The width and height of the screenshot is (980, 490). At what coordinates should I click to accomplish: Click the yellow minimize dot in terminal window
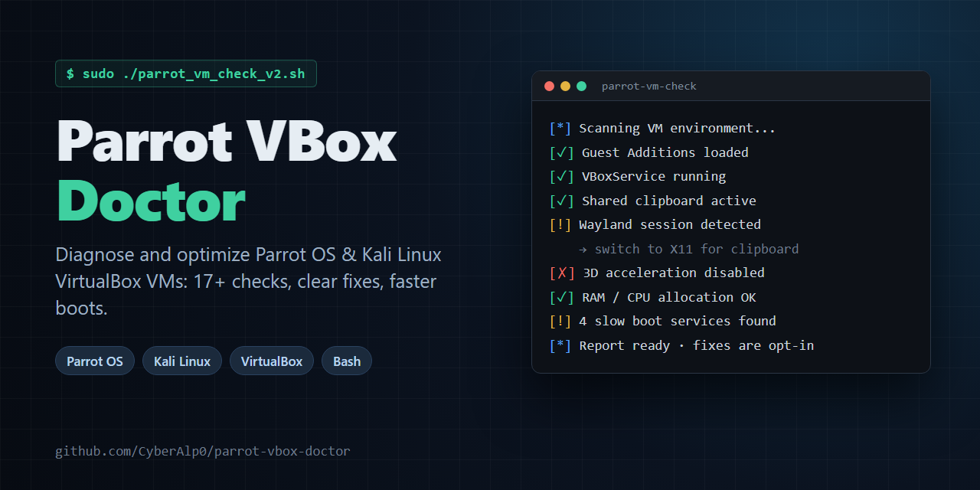point(565,86)
